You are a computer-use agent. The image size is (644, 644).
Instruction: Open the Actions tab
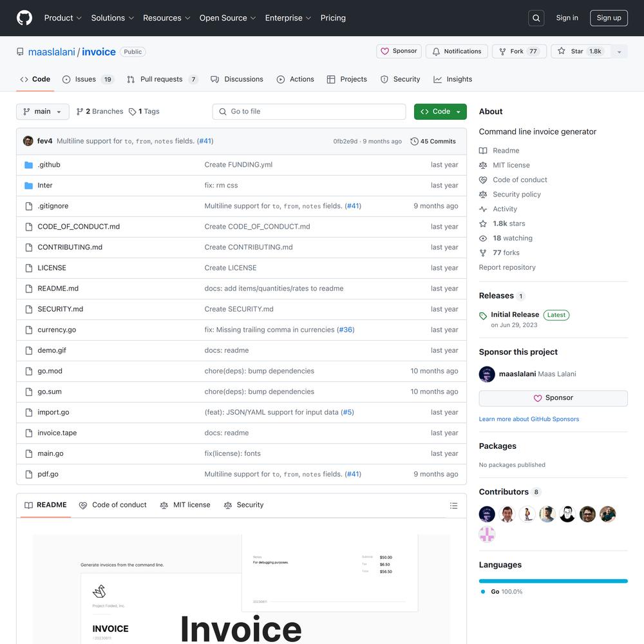coord(296,79)
